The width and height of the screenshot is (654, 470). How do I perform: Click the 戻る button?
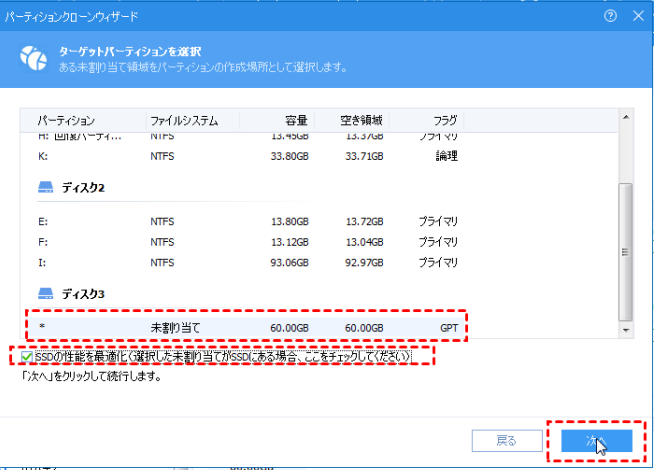tap(507, 441)
